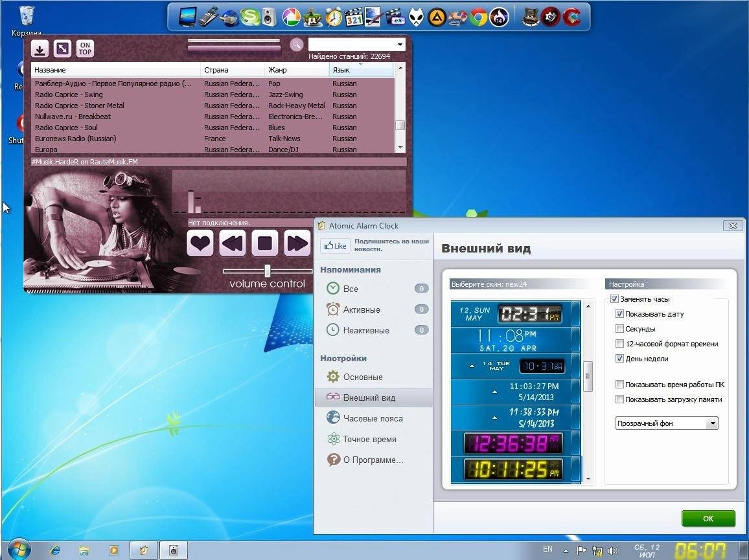Viewport: 749px width, 560px height.
Task: Click the rewind previous station button
Action: (233, 243)
